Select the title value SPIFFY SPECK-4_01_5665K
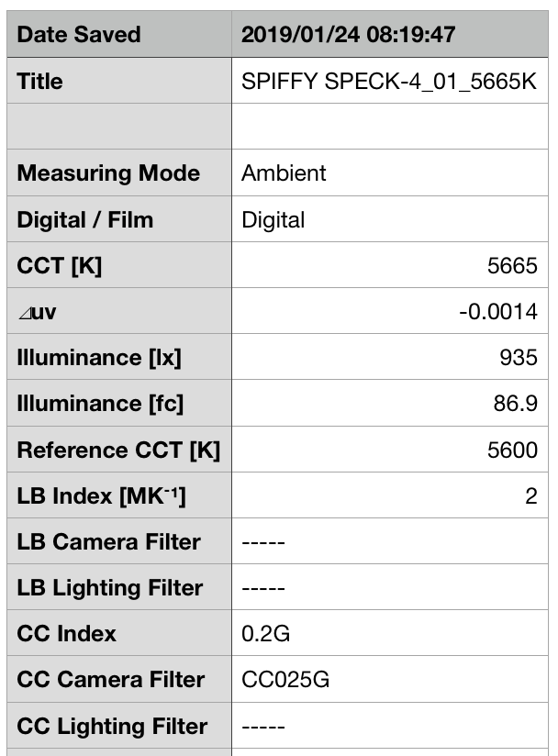This screenshot has height=756, width=558. (x=388, y=81)
